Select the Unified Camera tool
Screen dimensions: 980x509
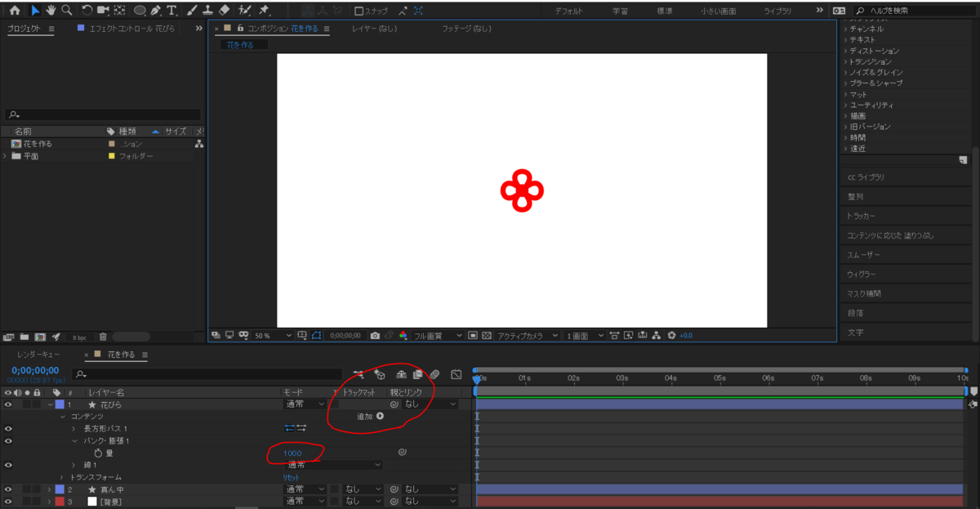(x=103, y=11)
